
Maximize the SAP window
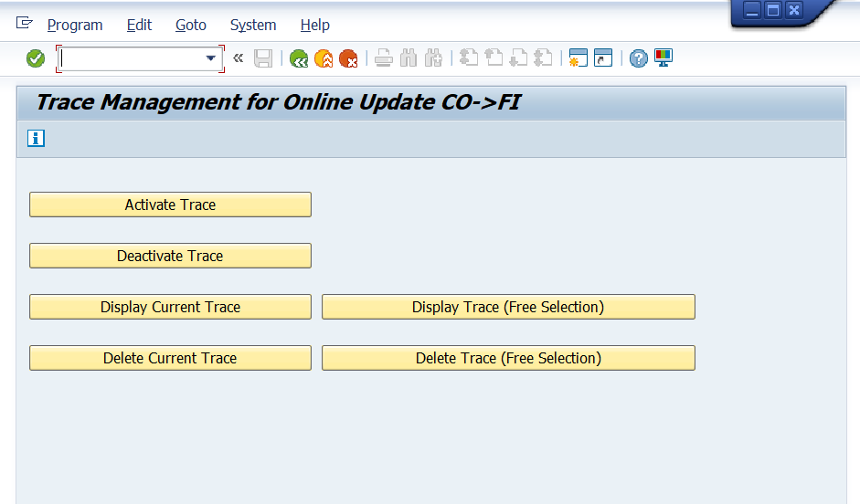[773, 10]
